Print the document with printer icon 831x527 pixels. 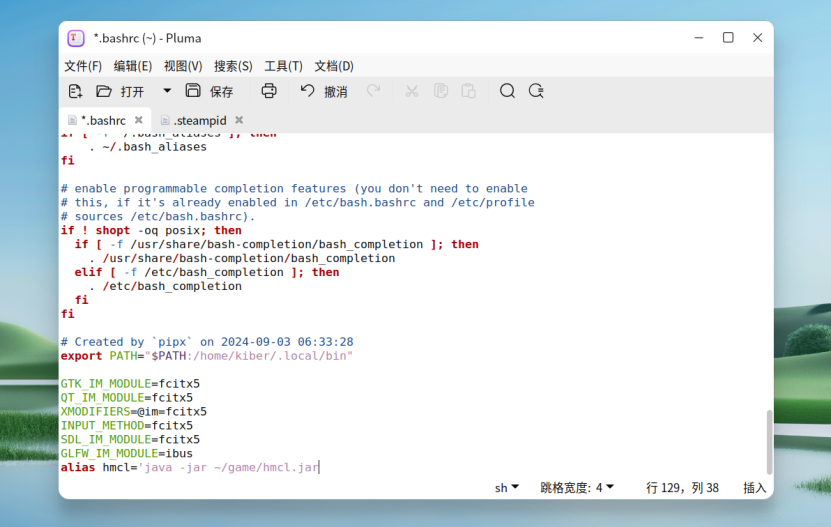point(269,91)
